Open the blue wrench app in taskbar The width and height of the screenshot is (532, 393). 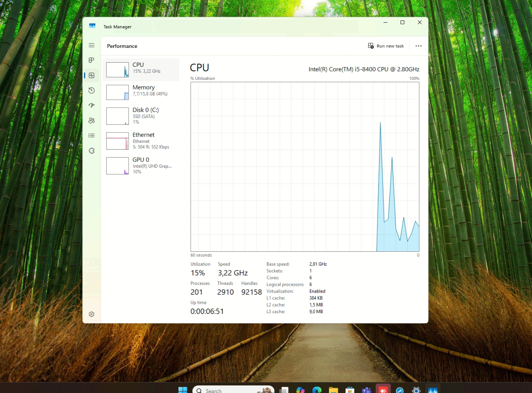[400, 390]
